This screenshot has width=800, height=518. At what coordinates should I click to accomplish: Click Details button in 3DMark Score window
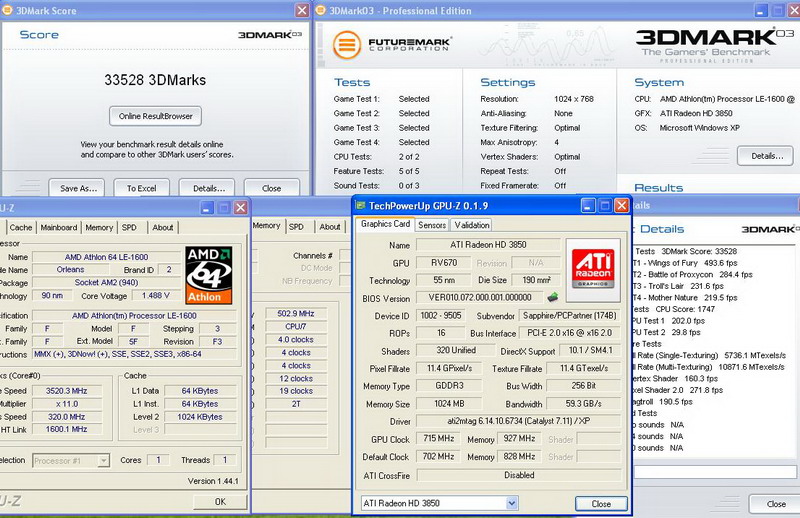[208, 188]
